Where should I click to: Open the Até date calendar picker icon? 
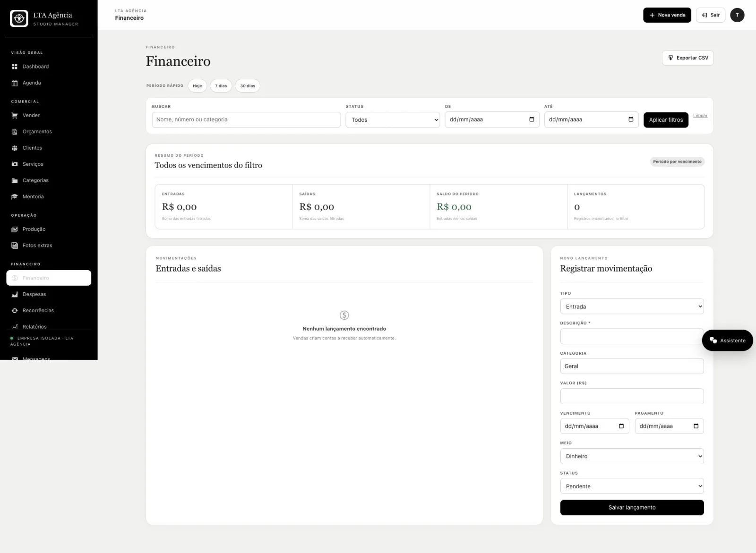631,119
